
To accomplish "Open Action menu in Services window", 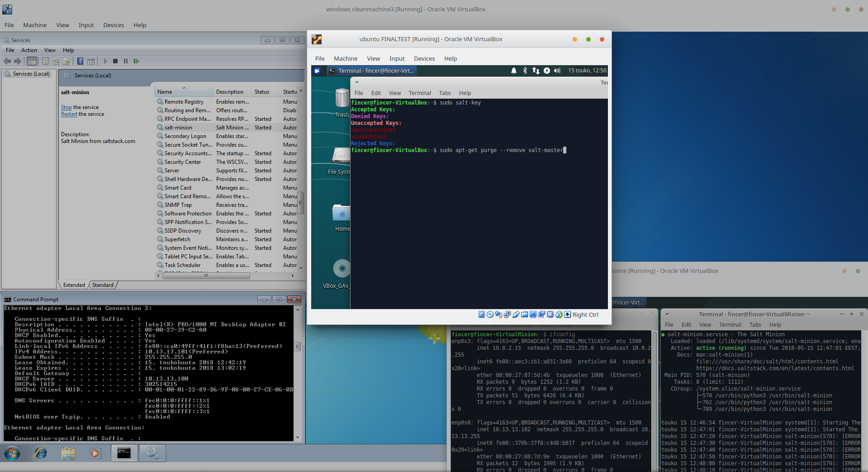I will click(x=29, y=50).
